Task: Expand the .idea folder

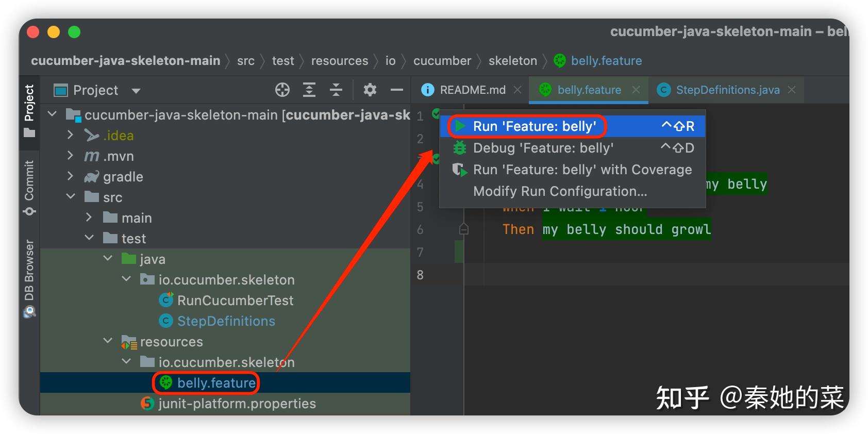Action: click(x=70, y=135)
